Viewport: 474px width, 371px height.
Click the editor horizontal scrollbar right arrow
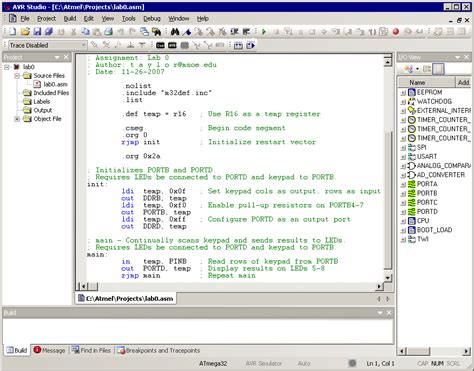(379, 286)
